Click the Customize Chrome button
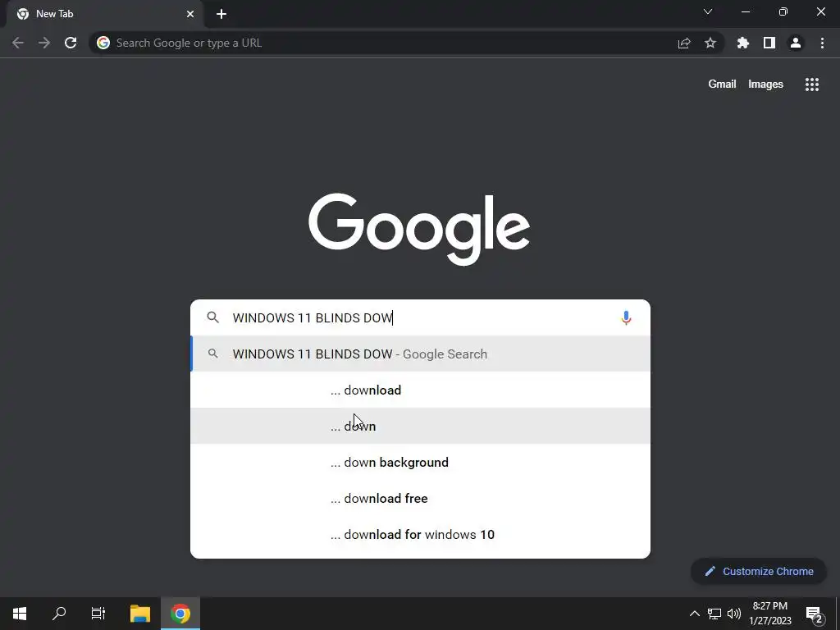 (x=759, y=571)
